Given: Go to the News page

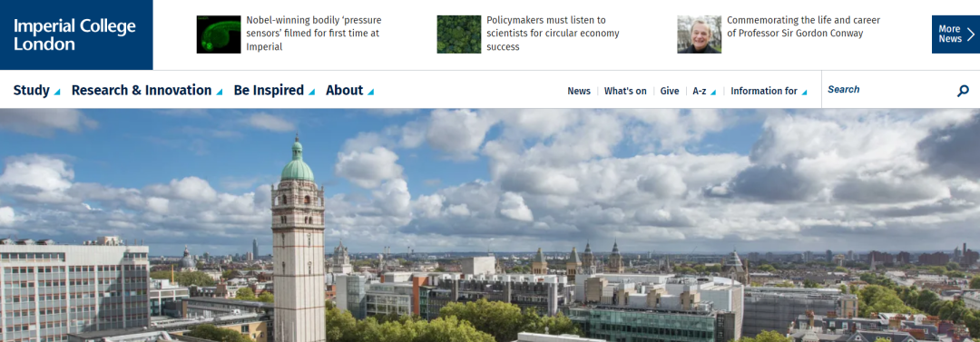Looking at the screenshot, I should [579, 91].
